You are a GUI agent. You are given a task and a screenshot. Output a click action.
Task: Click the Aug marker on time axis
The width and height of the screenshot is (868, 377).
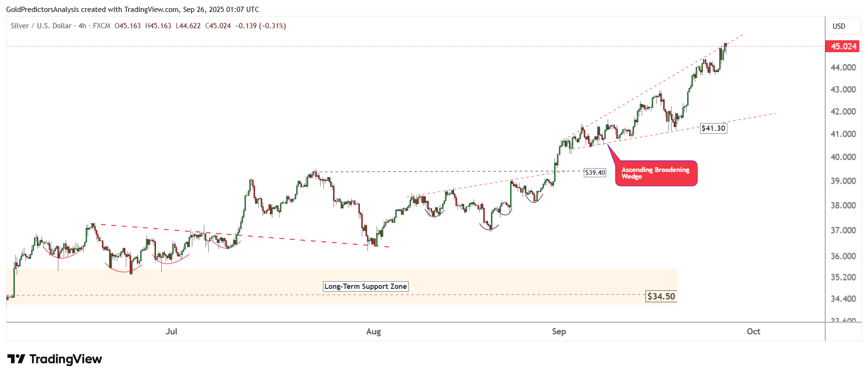pyautogui.click(x=373, y=331)
